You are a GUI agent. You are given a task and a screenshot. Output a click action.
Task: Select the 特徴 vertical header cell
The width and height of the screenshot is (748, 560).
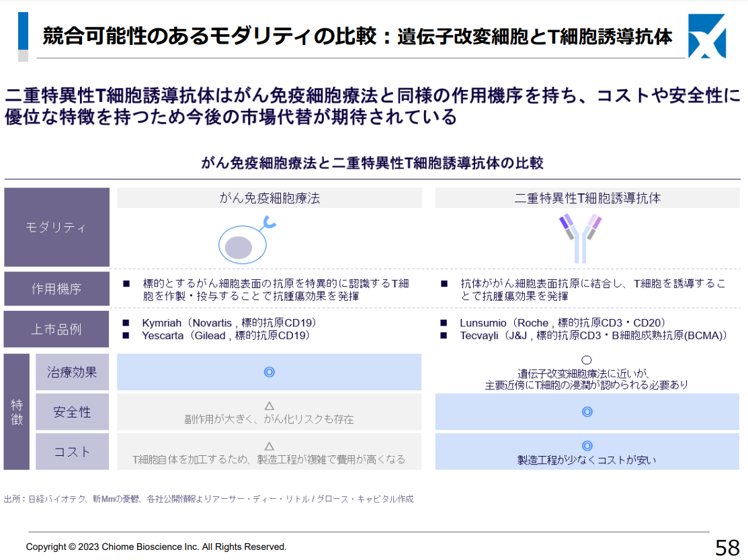(17, 412)
